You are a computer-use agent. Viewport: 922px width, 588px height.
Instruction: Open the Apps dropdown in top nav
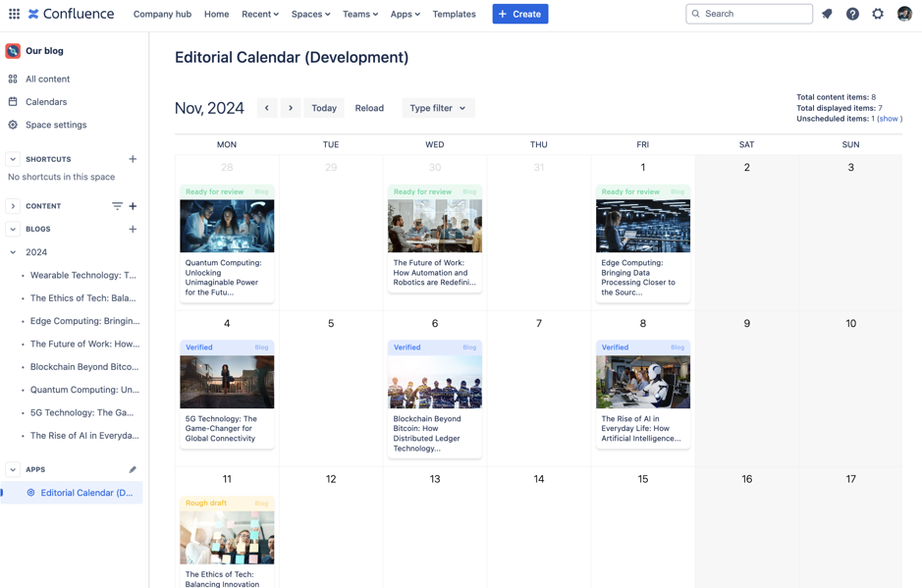coord(406,14)
